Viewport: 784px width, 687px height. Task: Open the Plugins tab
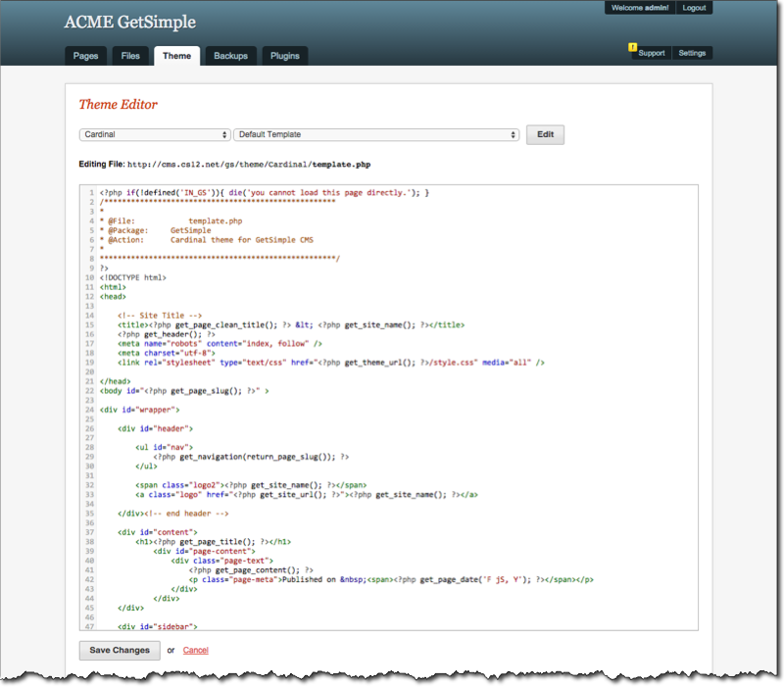coord(285,56)
